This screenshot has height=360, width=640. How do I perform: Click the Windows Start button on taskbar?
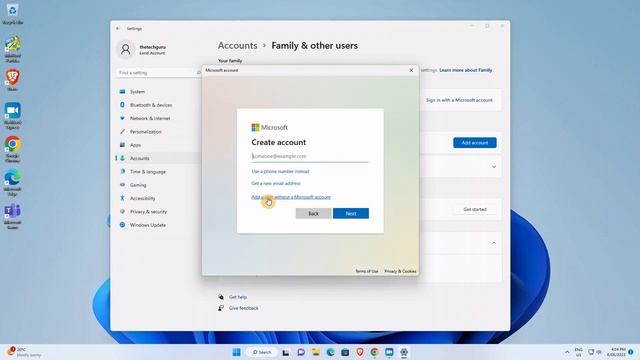point(236,352)
